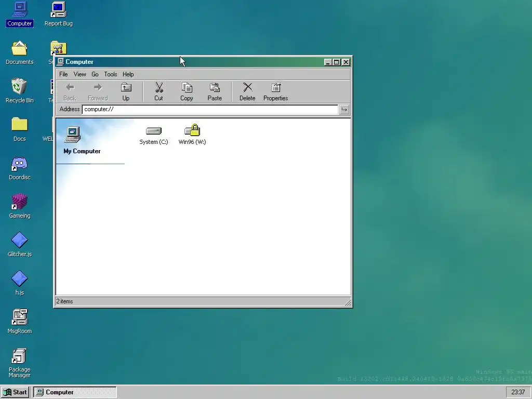Select the Computer desktop icon
The width and height of the screenshot is (532, 399).
pos(20,14)
